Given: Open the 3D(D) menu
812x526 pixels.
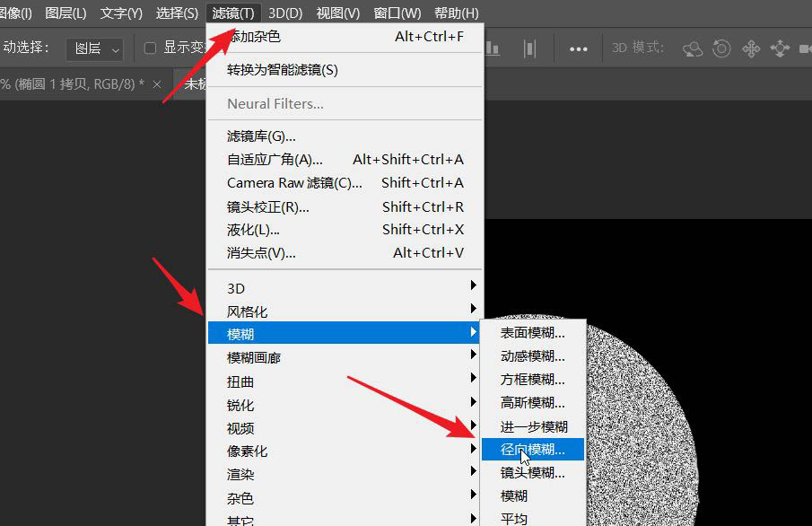Looking at the screenshot, I should pos(285,13).
